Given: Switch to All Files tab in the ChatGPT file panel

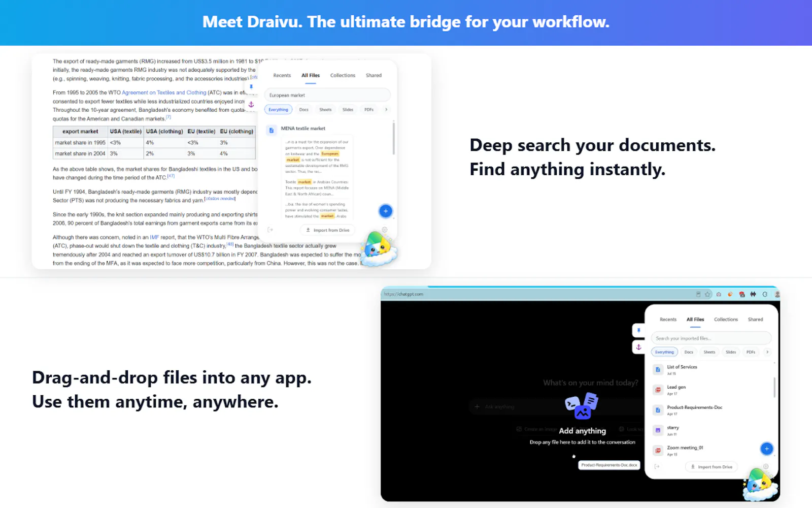Looking at the screenshot, I should [x=695, y=320].
